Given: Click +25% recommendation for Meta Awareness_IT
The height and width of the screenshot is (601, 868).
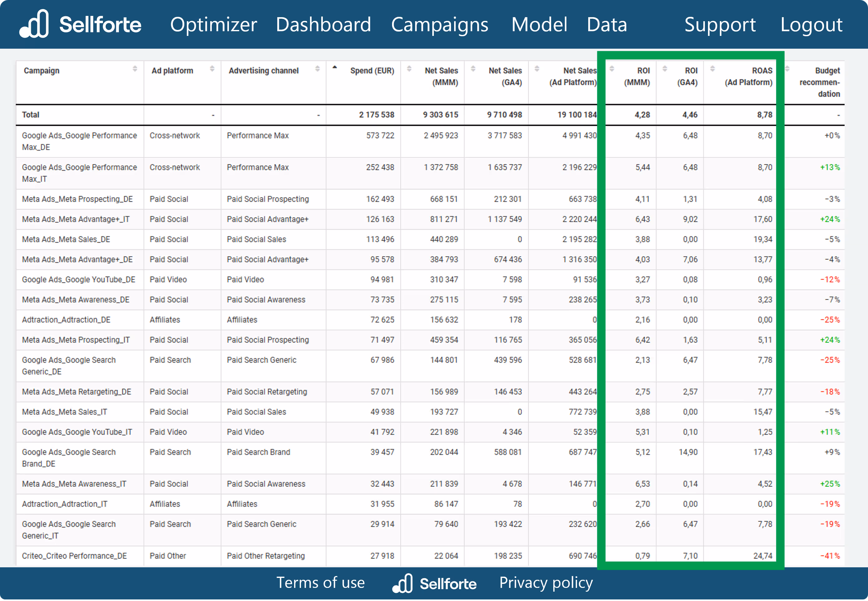Looking at the screenshot, I should point(830,484).
